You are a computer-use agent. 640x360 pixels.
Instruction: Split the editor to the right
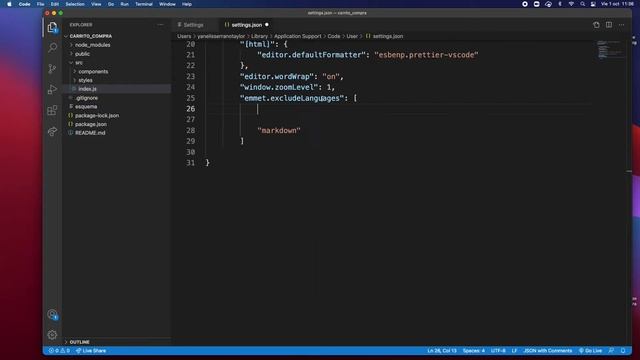pos(609,25)
